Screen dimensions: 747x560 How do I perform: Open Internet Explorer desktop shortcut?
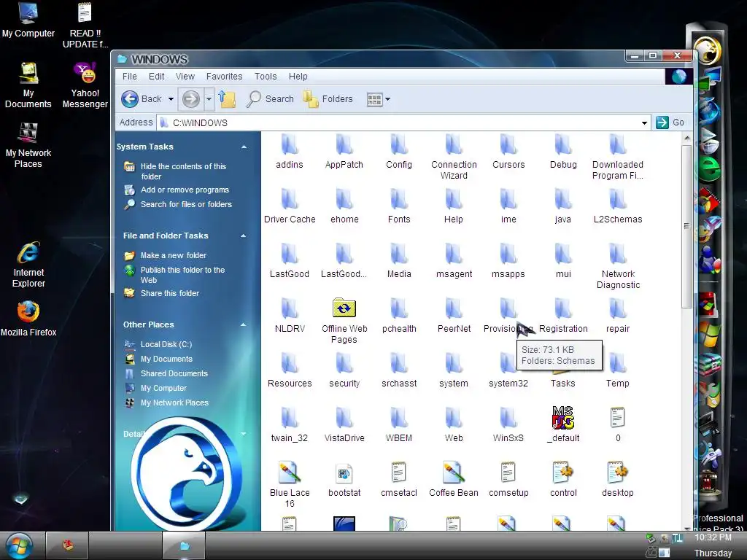(28, 265)
